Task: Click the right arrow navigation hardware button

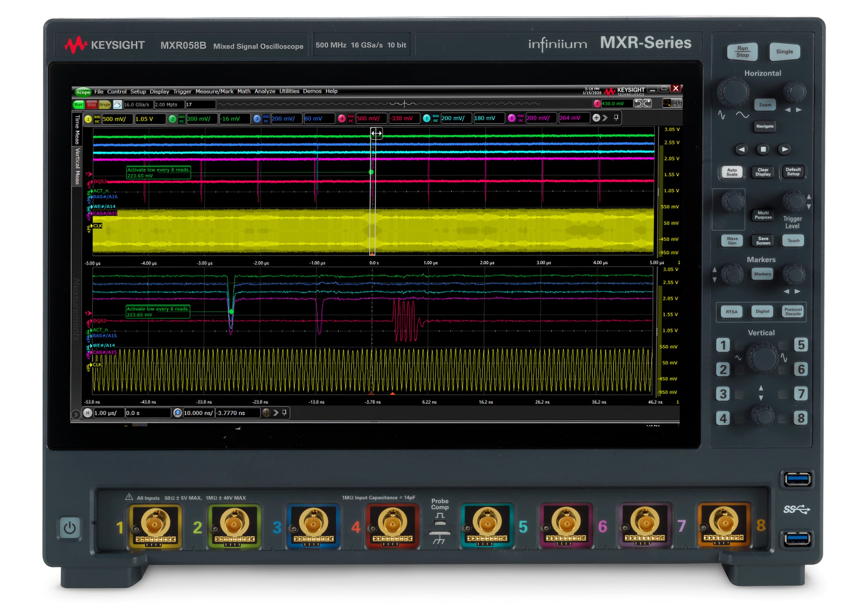Action: pyautogui.click(x=785, y=149)
